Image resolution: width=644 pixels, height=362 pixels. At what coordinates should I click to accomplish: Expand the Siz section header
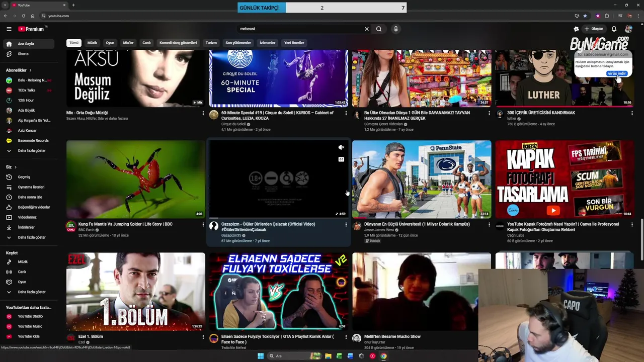(11, 167)
